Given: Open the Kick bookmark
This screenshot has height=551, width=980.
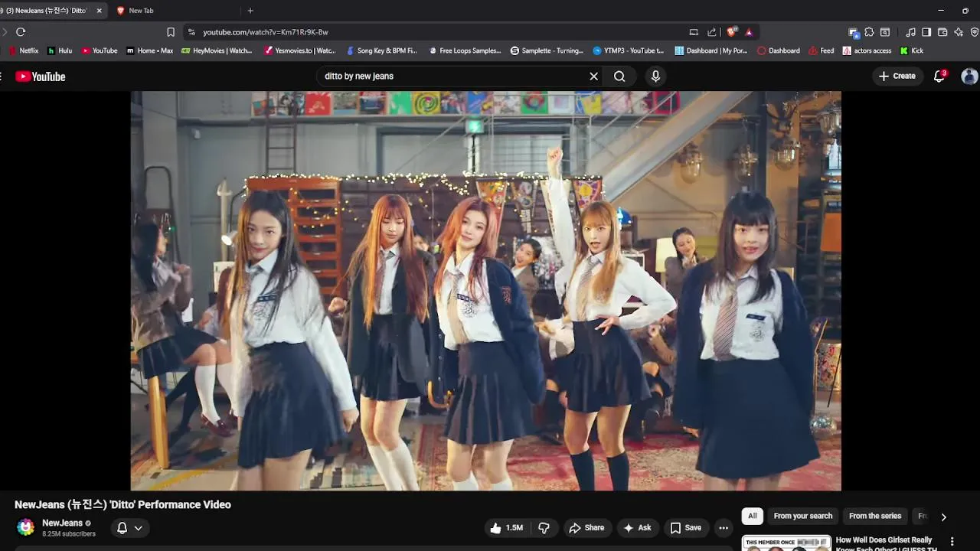Looking at the screenshot, I should tap(912, 51).
